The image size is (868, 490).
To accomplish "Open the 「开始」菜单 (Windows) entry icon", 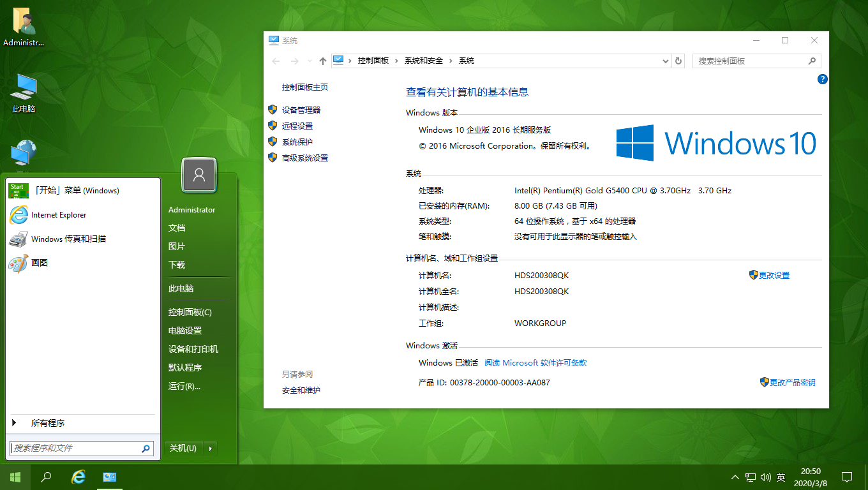I will click(19, 190).
